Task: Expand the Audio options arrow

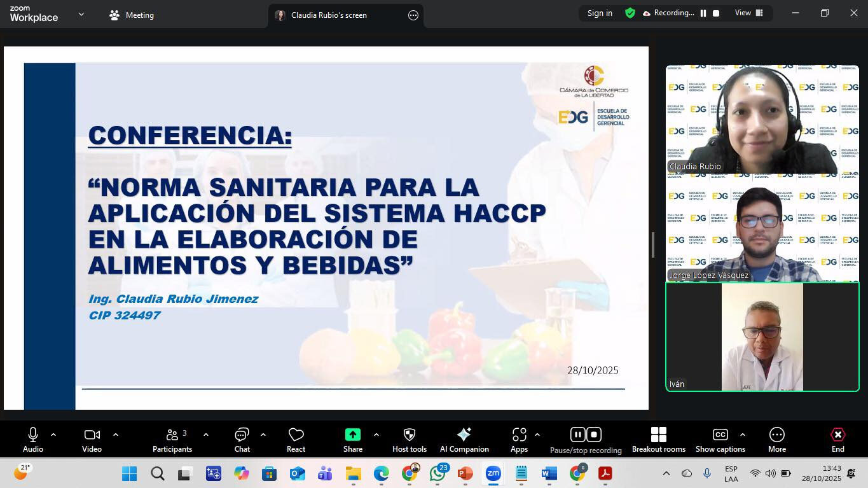Action: click(x=53, y=435)
